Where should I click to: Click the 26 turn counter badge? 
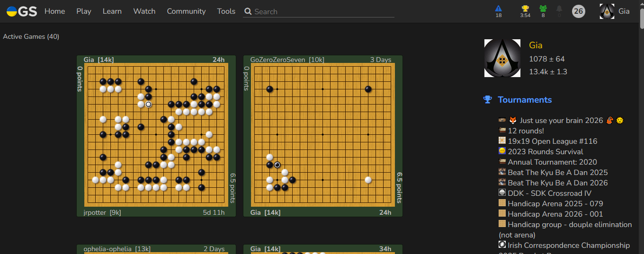coord(578,11)
